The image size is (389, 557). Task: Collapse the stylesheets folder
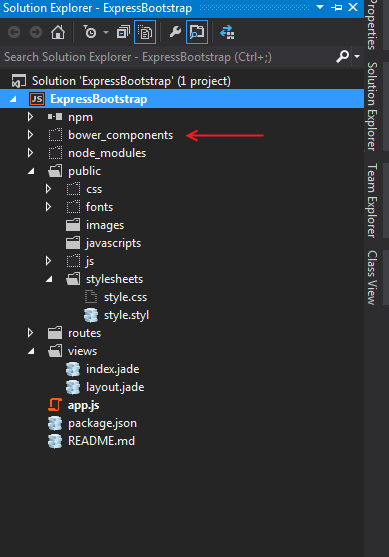pyautogui.click(x=49, y=280)
